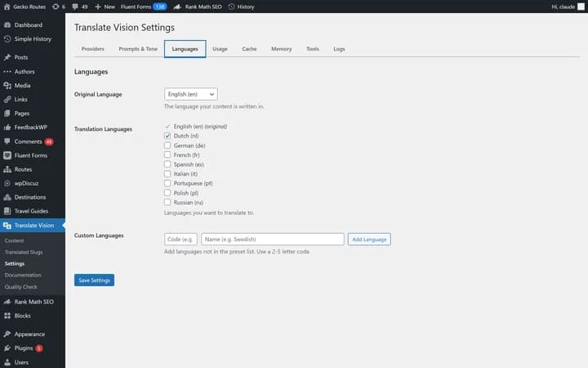The width and height of the screenshot is (588, 368).
Task: Click the Dashboard sidebar icon
Action: 7,25
